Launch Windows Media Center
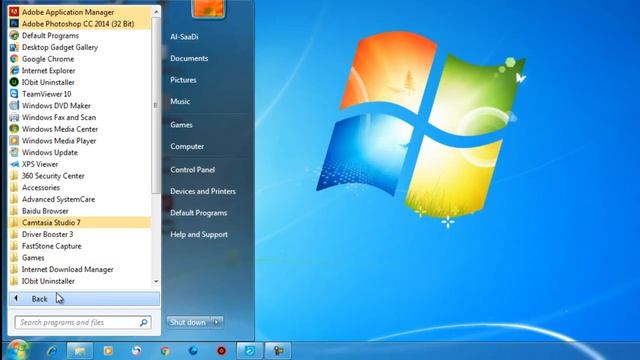Viewport: 640px width, 360px height. click(x=80, y=129)
